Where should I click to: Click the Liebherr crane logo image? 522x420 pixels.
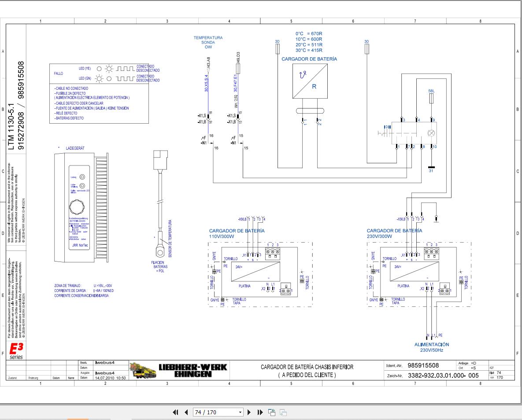(x=143, y=370)
